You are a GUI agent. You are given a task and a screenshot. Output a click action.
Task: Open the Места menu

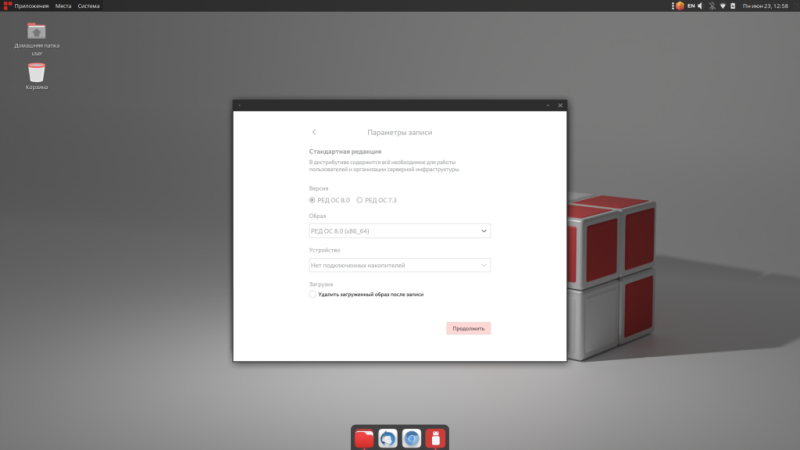point(63,6)
